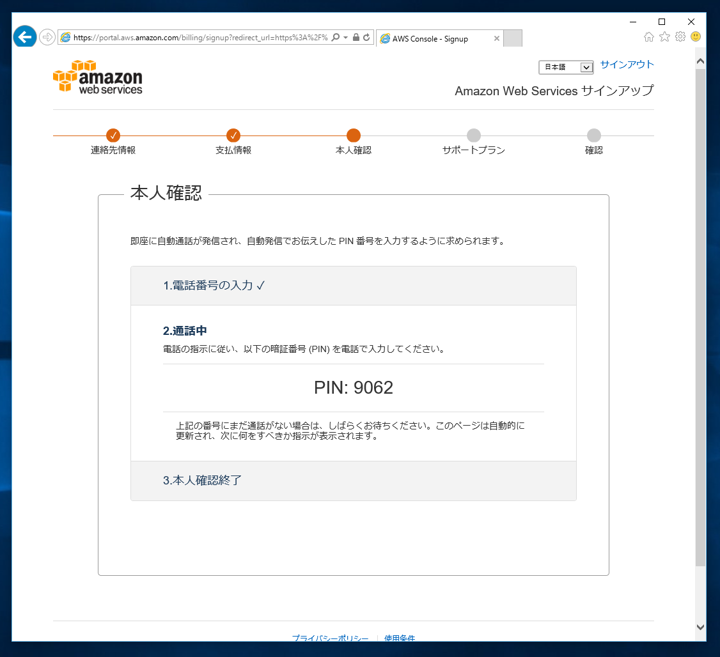Viewport: 720px width, 657px height.
Task: Expand the 3.本人確認終了 section
Action: click(353, 481)
